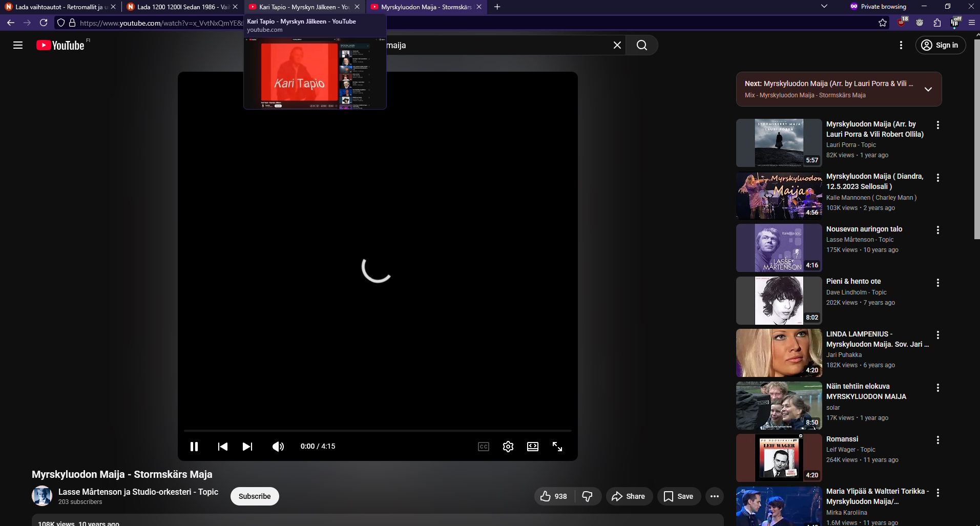Clear the YouTube search field text
This screenshot has width=980, height=526.
pyautogui.click(x=617, y=45)
